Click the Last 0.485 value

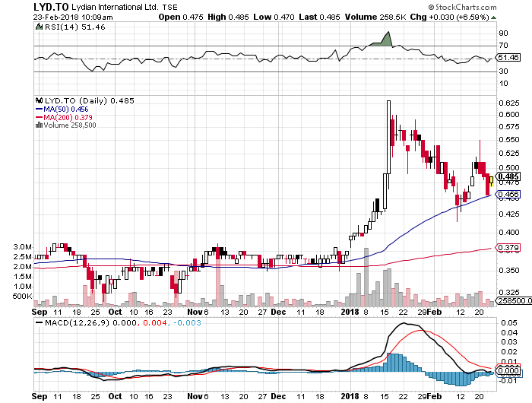point(319,17)
